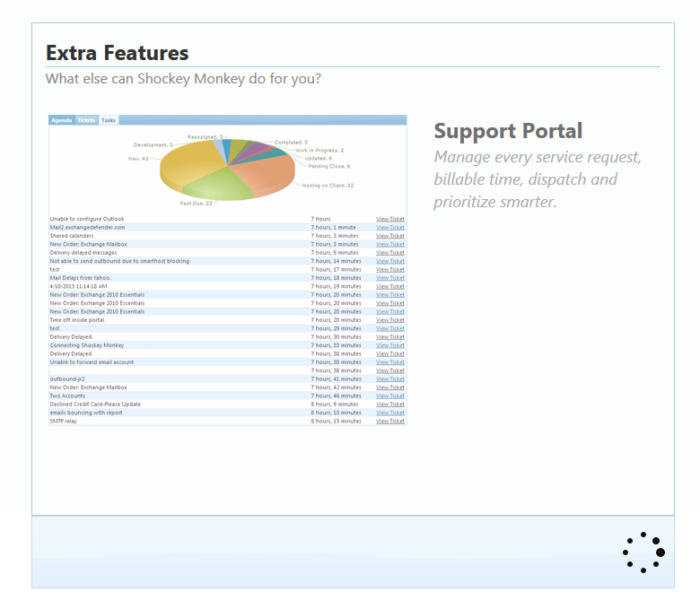700x609 pixels.
Task: Click the Support Portal heading
Action: pos(508,131)
